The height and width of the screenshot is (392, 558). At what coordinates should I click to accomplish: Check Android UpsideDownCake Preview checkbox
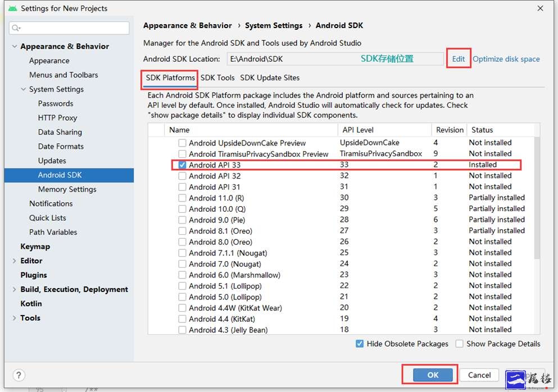[182, 143]
